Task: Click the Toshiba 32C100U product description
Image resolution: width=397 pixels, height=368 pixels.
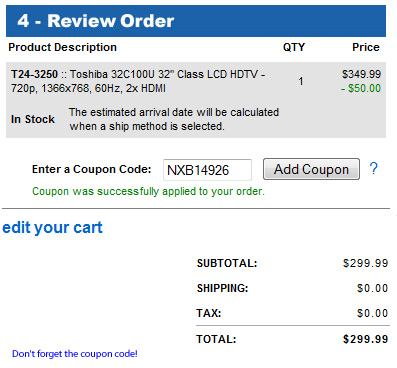Action: click(x=138, y=81)
